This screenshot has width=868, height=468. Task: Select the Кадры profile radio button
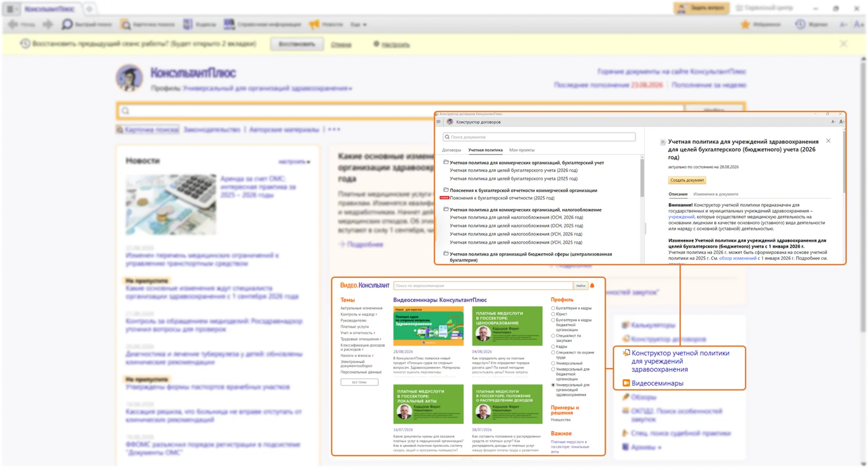click(x=553, y=347)
